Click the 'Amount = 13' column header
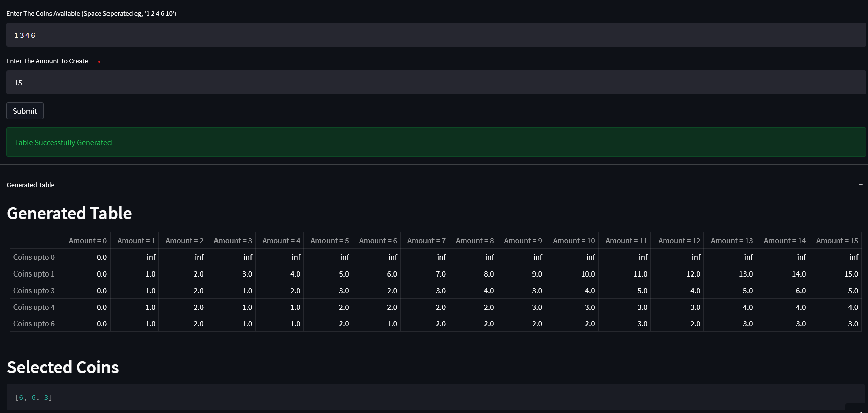The image size is (868, 413). point(730,241)
